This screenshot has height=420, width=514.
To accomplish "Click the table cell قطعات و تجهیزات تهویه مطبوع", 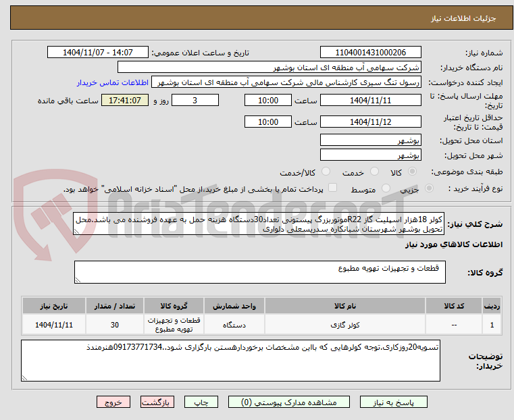I will (174, 325).
